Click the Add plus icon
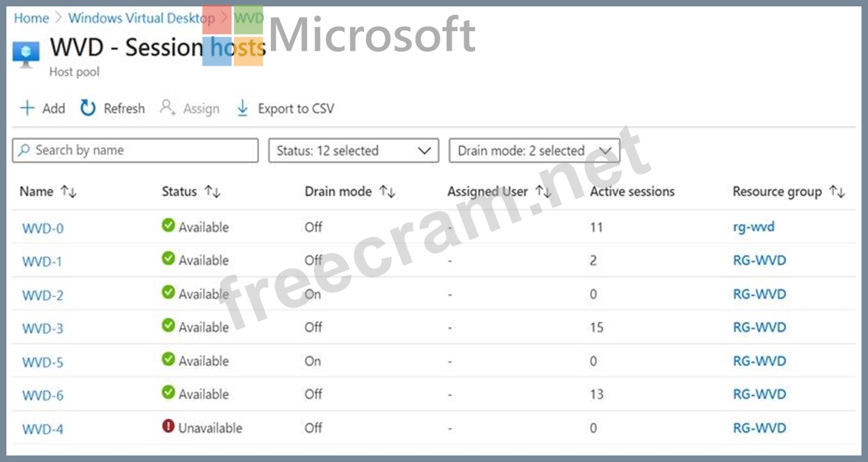The image size is (868, 462). 27,108
